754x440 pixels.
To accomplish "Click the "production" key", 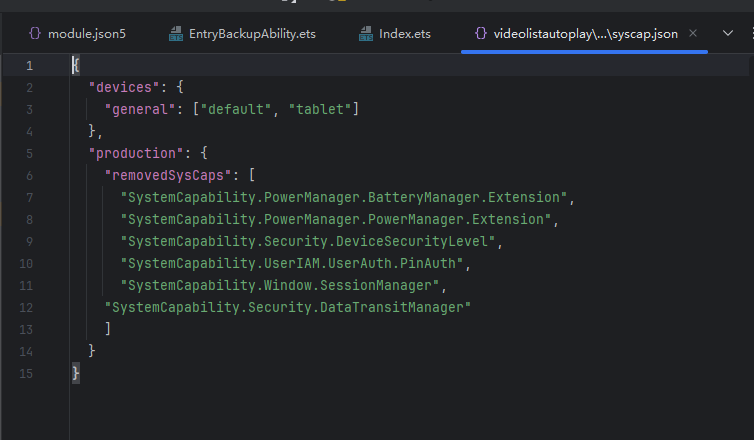I will (x=137, y=153).
